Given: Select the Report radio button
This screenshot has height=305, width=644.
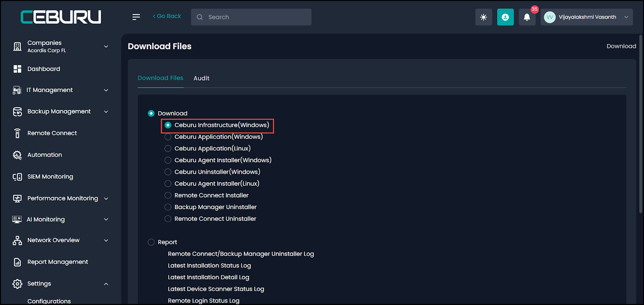Looking at the screenshot, I should pos(151,242).
